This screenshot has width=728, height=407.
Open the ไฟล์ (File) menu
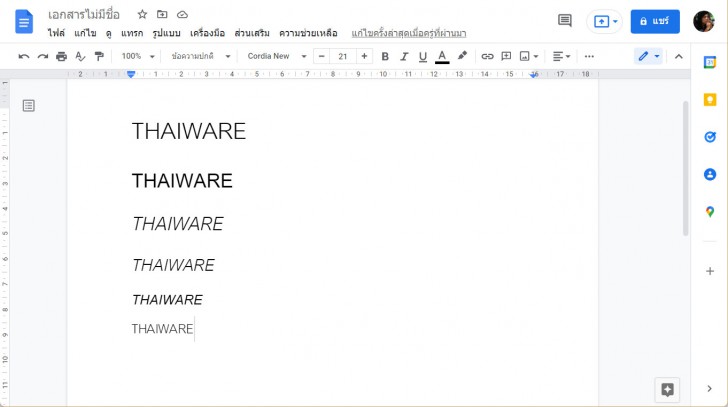click(x=56, y=33)
